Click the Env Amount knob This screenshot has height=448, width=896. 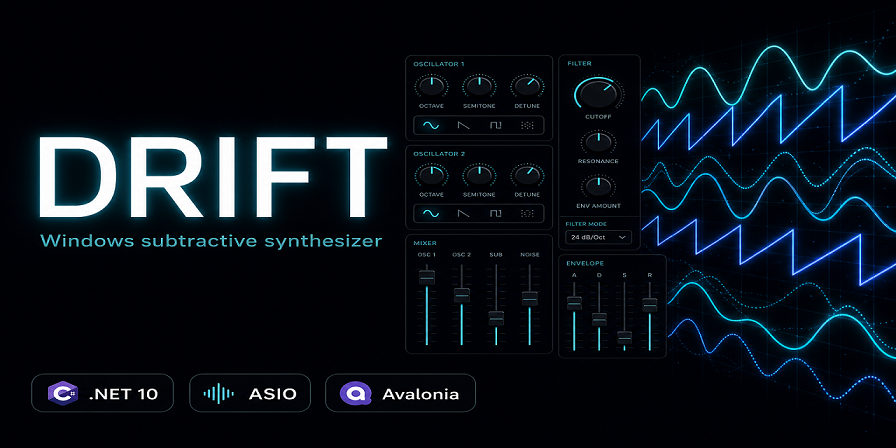click(598, 186)
